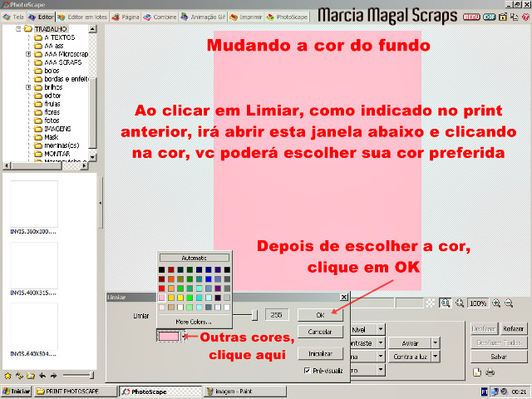Pick the bright green color swatch
Image resolution: width=532 pixels, height=399 pixels.
click(x=190, y=298)
